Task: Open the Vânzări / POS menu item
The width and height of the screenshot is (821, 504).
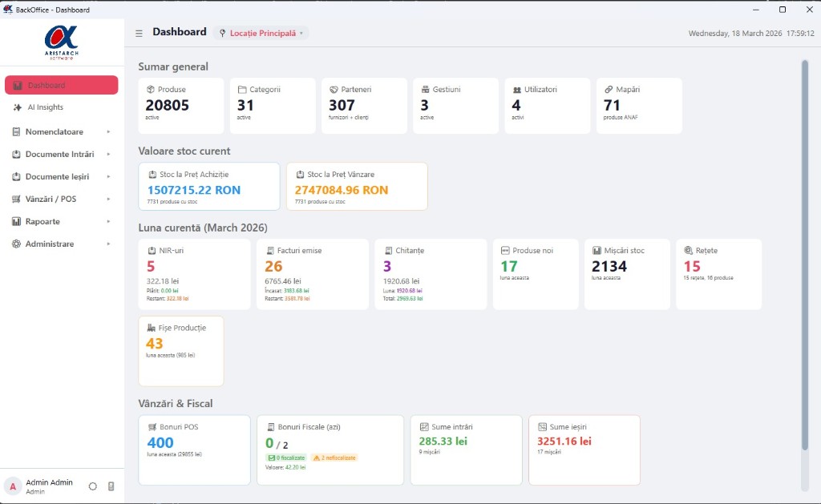Action: [61, 199]
